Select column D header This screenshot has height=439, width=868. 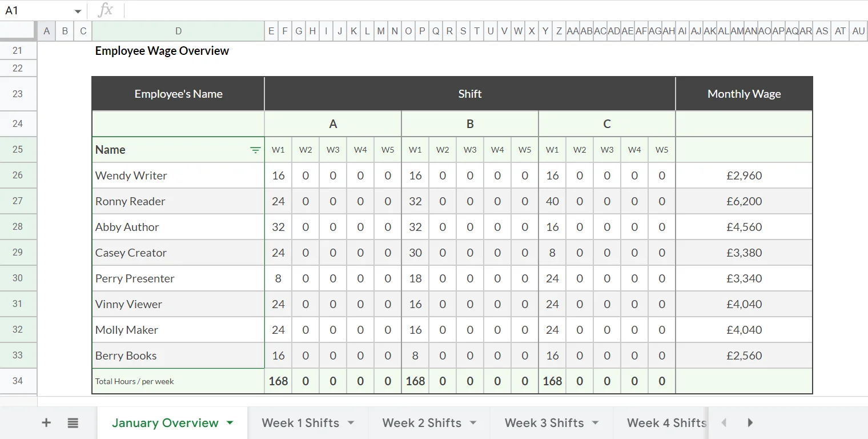[178, 31]
